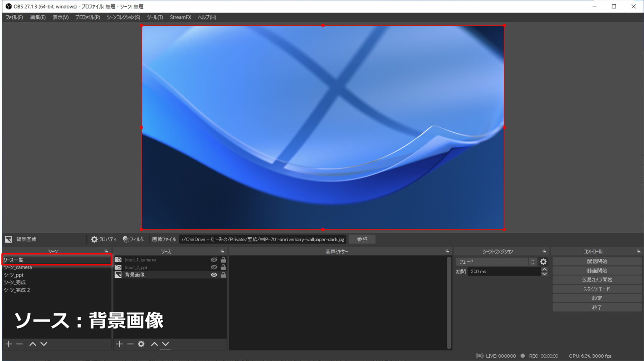644x361 pixels.
Task: Show the Input_2_ppt source
Action: pyautogui.click(x=214, y=267)
